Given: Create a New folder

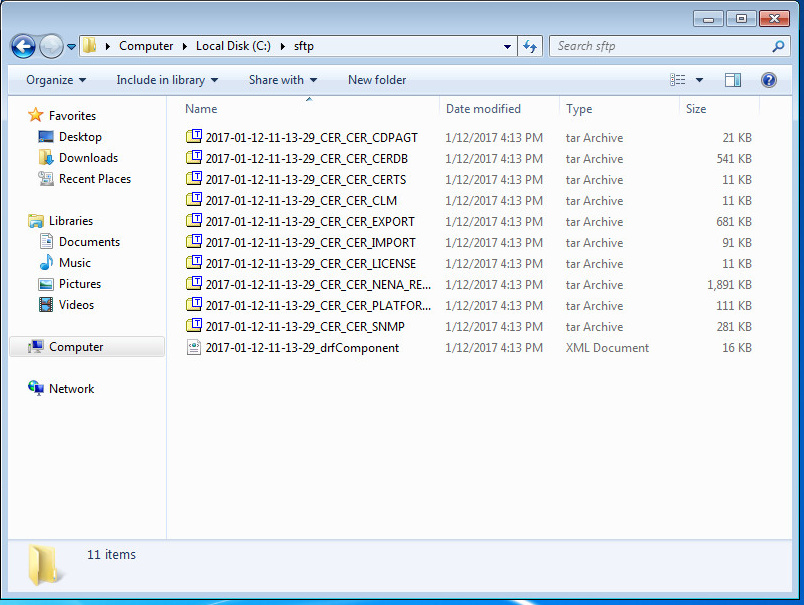Looking at the screenshot, I should pos(377,80).
